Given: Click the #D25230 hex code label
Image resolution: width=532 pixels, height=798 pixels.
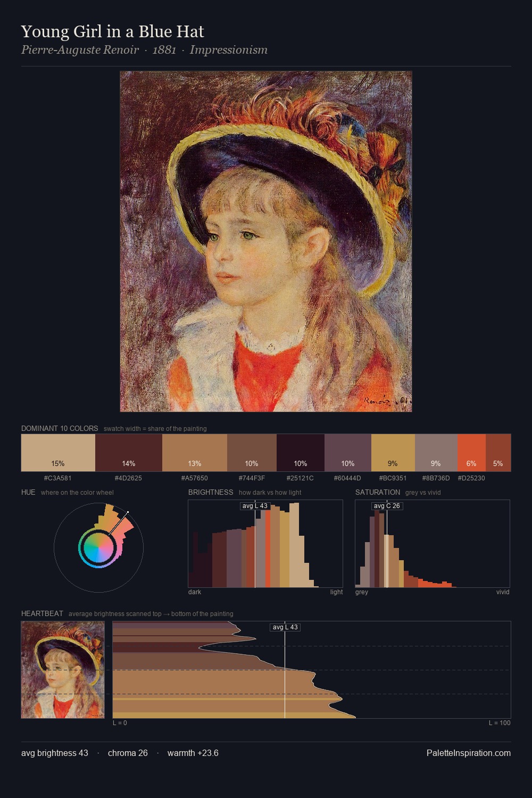Looking at the screenshot, I should tap(471, 478).
